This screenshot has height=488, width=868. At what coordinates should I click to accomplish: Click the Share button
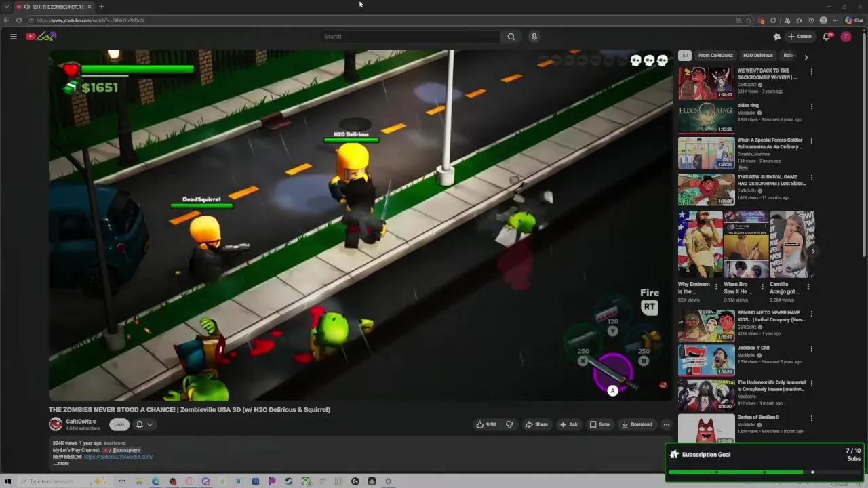tap(536, 424)
